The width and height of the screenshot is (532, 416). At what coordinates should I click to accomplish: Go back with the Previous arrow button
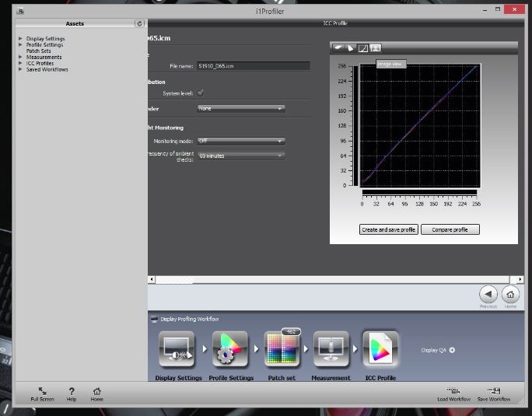[x=488, y=295]
